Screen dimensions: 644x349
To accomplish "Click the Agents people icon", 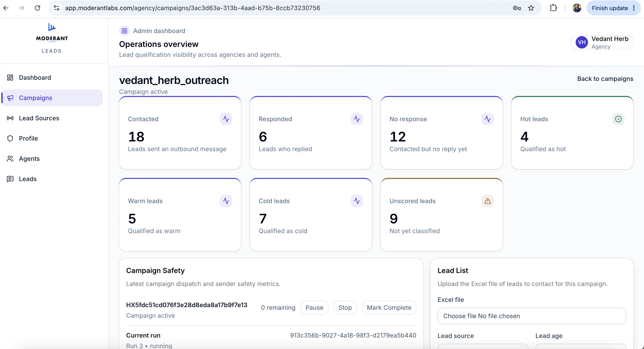I will coord(10,159).
